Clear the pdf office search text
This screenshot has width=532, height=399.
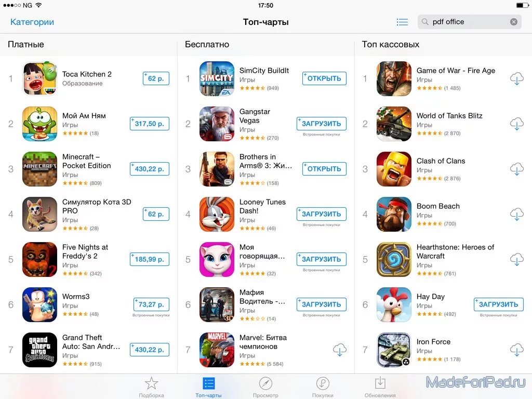(514, 22)
